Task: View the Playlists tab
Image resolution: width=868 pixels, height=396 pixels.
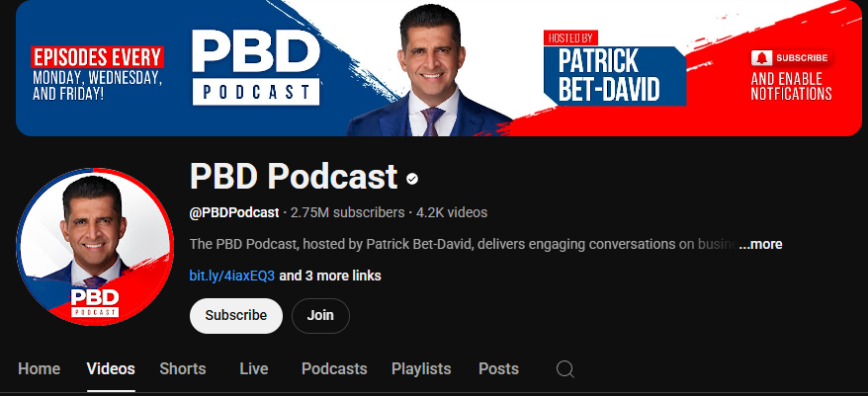Action: click(x=421, y=369)
